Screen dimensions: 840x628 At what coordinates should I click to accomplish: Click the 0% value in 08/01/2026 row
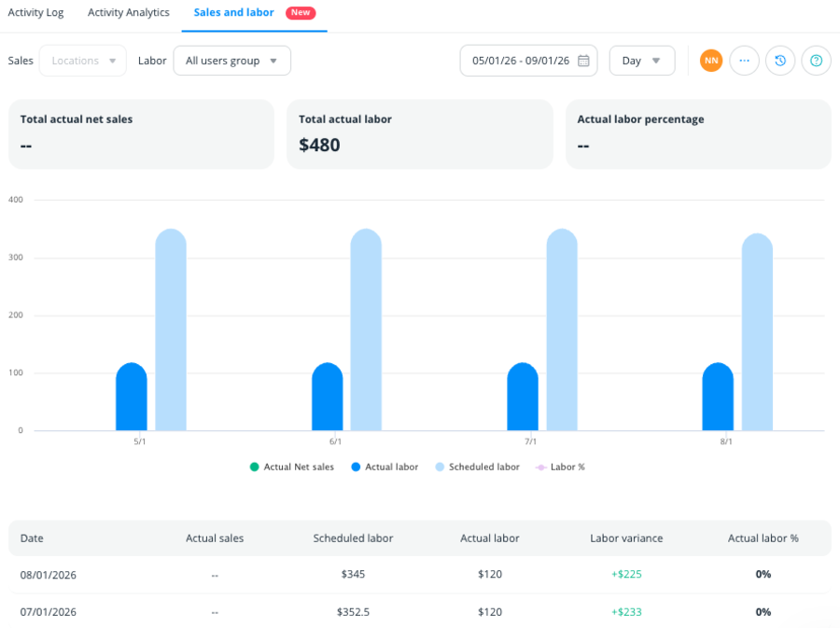tap(763, 574)
